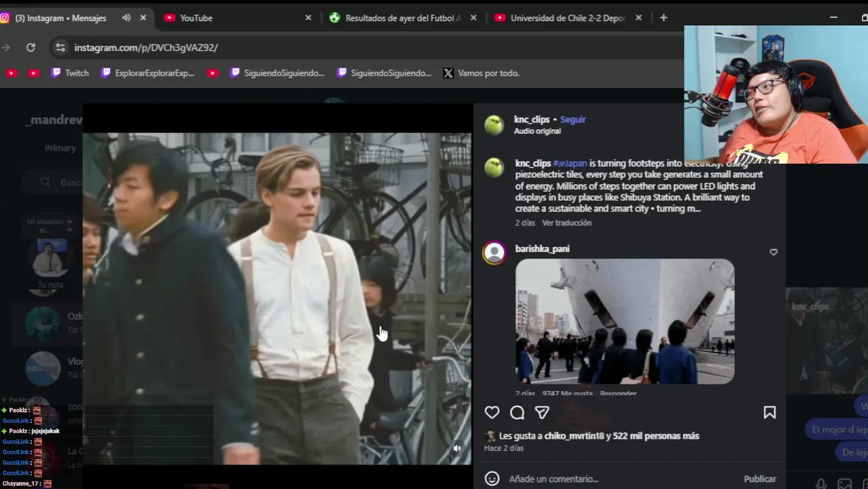The image size is (868, 489).
Task: Open first SiguiendoSiguiendo bookmark
Action: coord(277,73)
